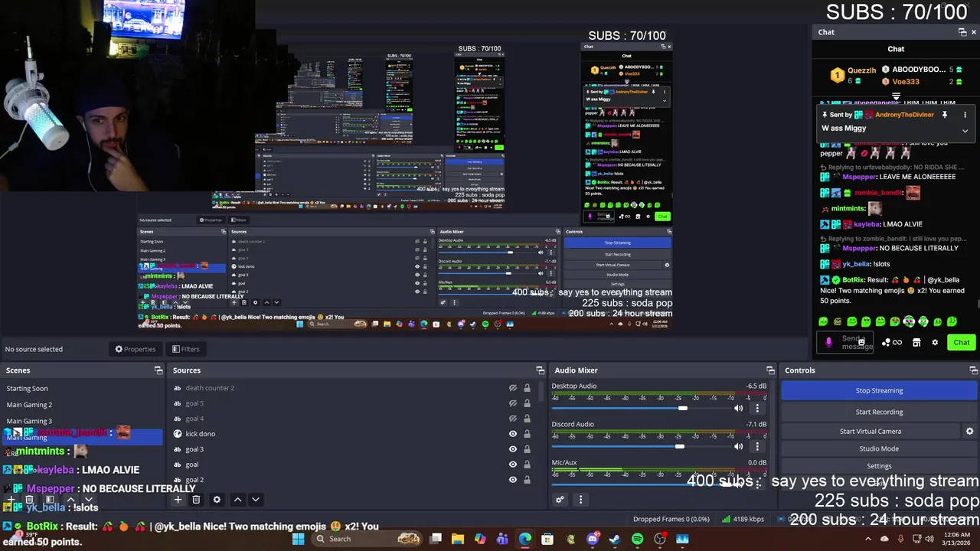The height and width of the screenshot is (551, 980).
Task: Move source down with the arrow icon
Action: [256, 500]
